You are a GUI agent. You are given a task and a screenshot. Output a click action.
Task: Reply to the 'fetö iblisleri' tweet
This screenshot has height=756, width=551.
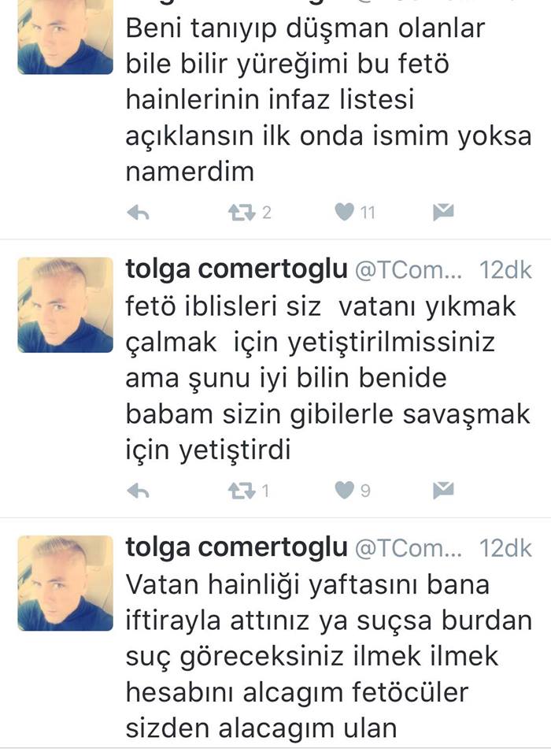[138, 491]
